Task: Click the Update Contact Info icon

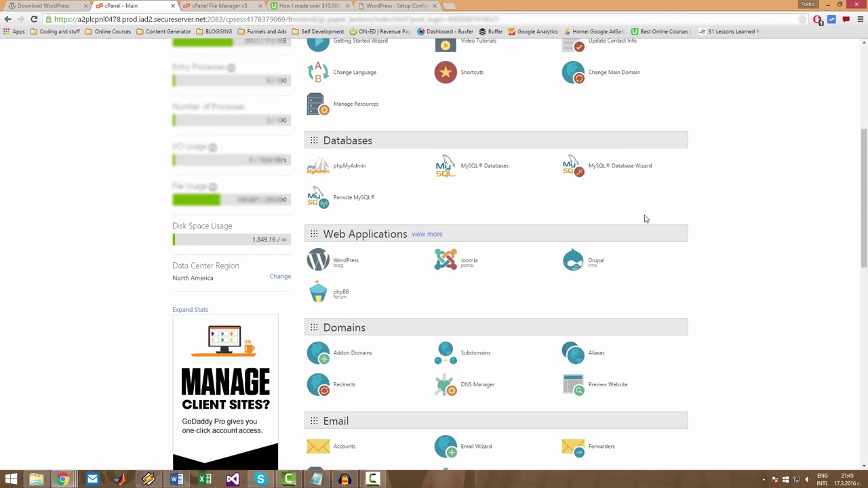Action: (573, 45)
